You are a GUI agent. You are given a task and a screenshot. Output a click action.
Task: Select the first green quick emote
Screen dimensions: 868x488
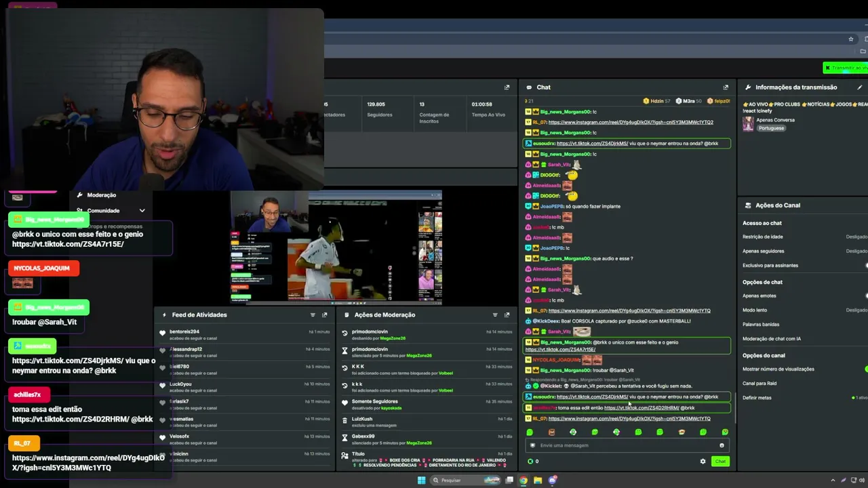pyautogui.click(x=530, y=432)
